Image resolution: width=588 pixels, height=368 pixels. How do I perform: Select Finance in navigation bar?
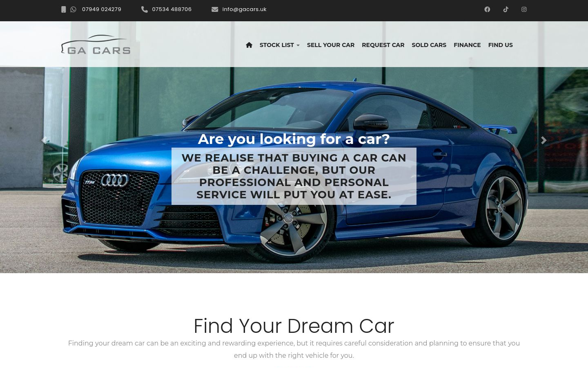click(467, 45)
